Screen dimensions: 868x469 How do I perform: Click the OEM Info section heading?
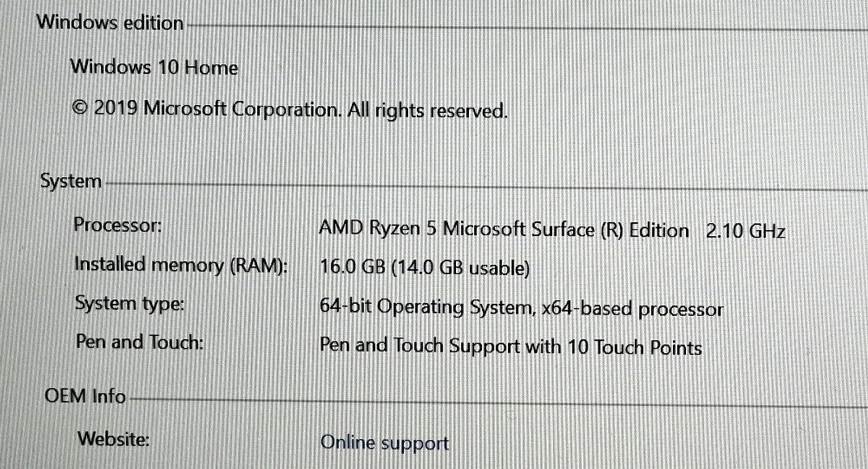coord(85,396)
